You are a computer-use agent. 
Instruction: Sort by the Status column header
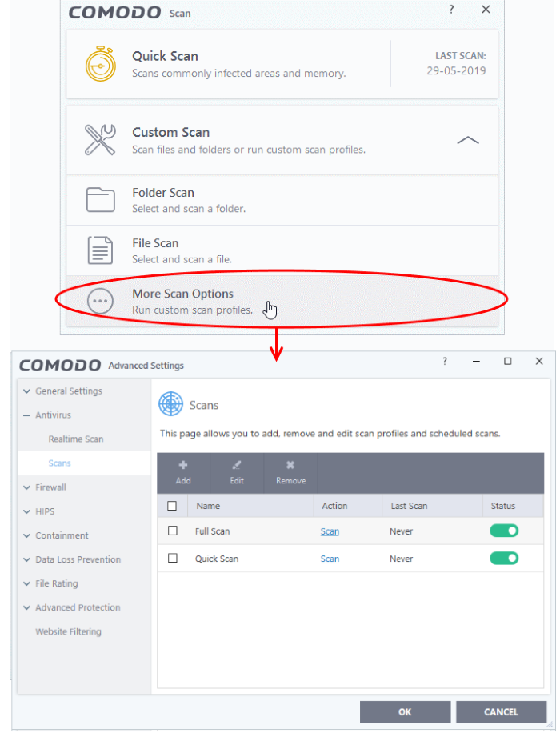(514, 506)
